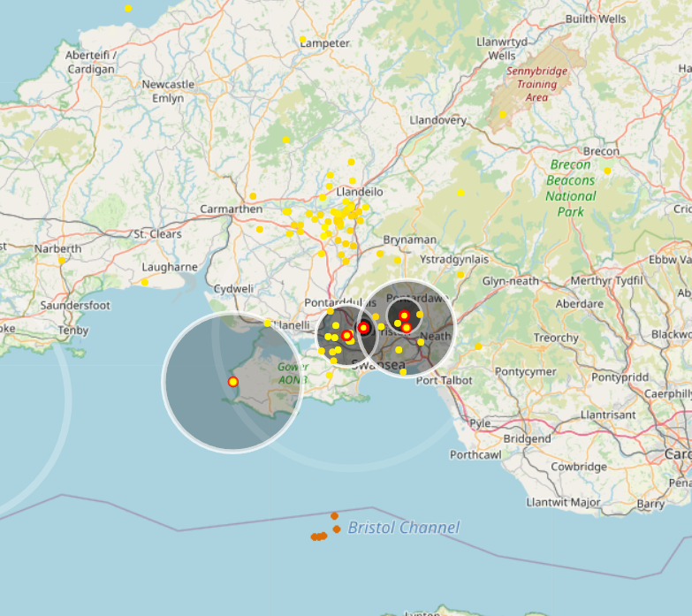Viewport: 692px width, 616px height.
Task: Click the 'Barry' label
Action: click(650, 504)
